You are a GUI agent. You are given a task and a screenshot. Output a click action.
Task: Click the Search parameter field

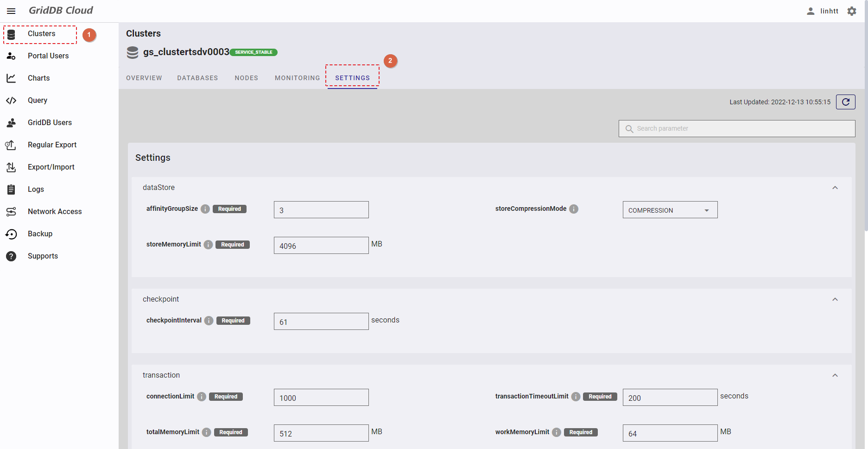coord(741,129)
